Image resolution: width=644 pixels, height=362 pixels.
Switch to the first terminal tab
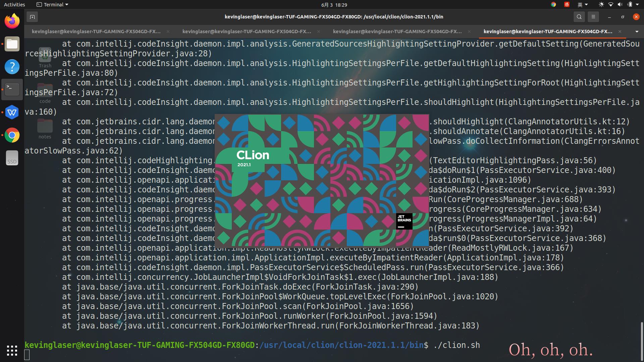pos(96,32)
